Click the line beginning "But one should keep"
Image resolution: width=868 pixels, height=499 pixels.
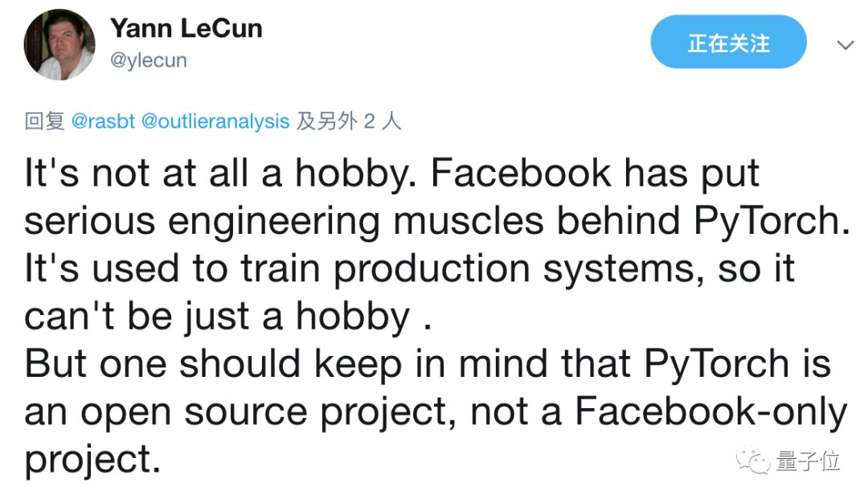tap(428, 363)
